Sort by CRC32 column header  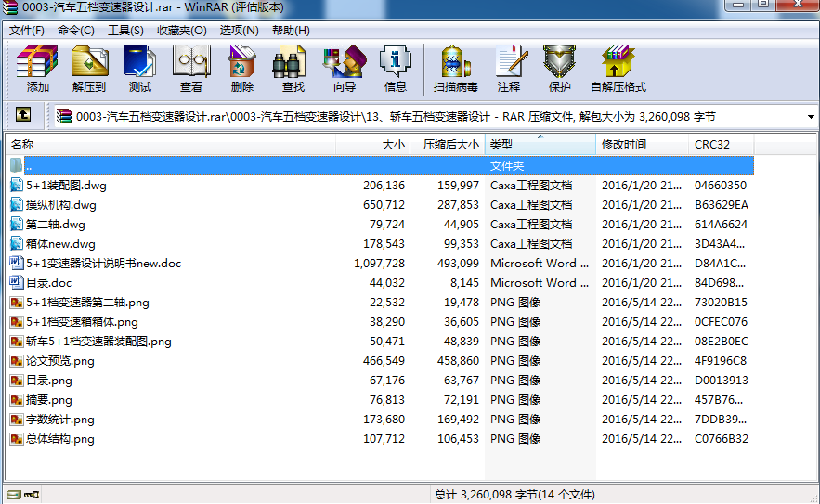(x=722, y=144)
